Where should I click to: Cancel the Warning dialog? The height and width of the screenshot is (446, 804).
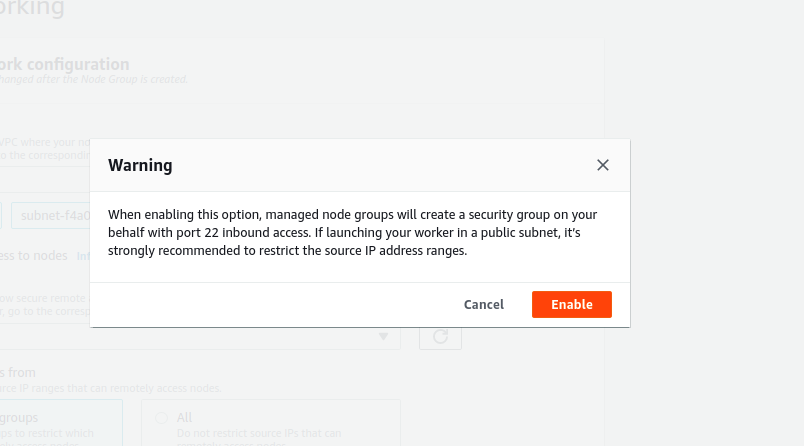pyautogui.click(x=484, y=305)
